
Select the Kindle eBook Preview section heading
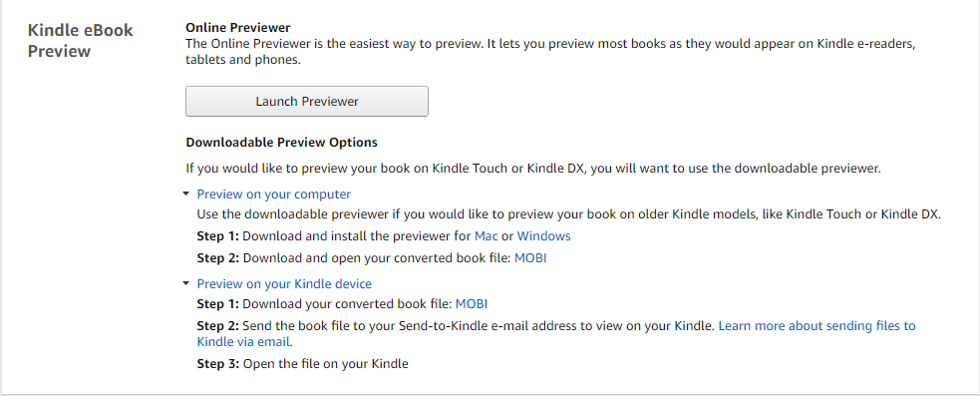point(81,41)
